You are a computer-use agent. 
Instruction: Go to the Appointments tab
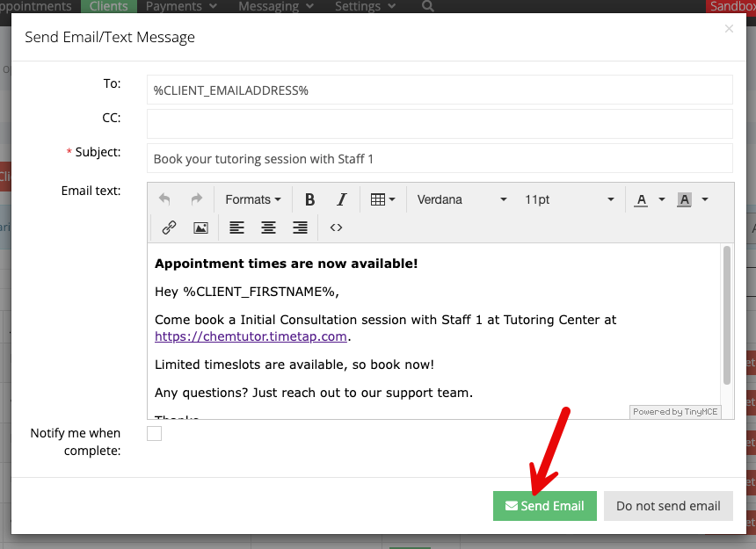coord(36,6)
